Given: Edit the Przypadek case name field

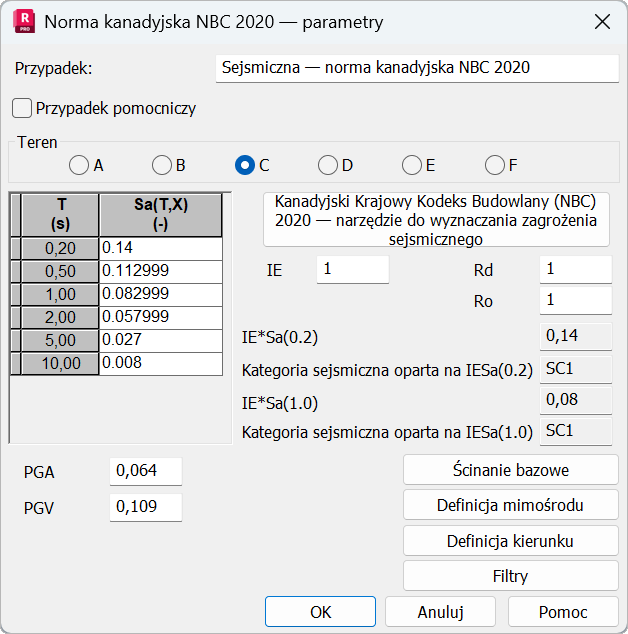Looking at the screenshot, I should 417,68.
